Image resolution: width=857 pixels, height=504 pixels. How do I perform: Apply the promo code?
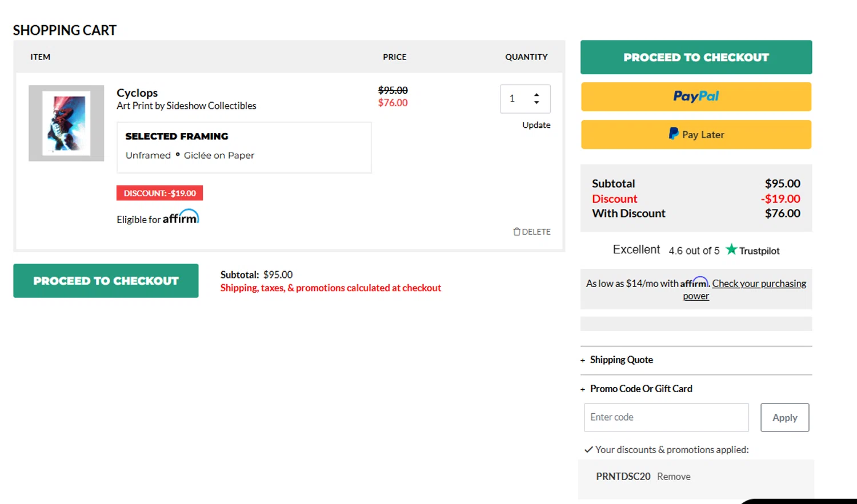(784, 418)
